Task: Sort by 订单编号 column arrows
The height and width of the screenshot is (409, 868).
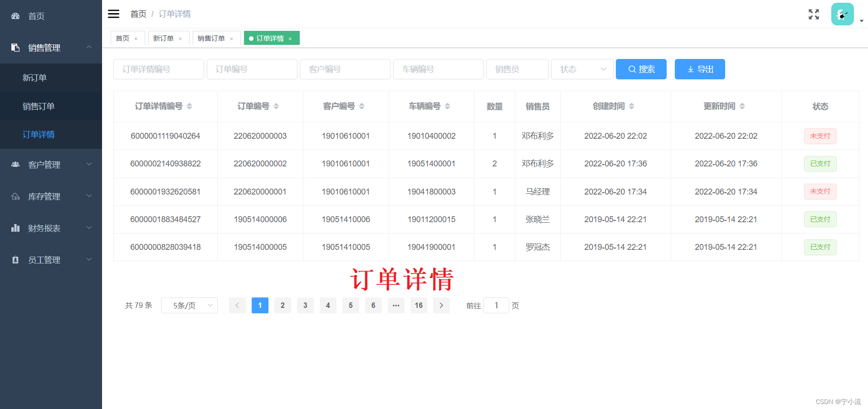Action: pos(276,106)
